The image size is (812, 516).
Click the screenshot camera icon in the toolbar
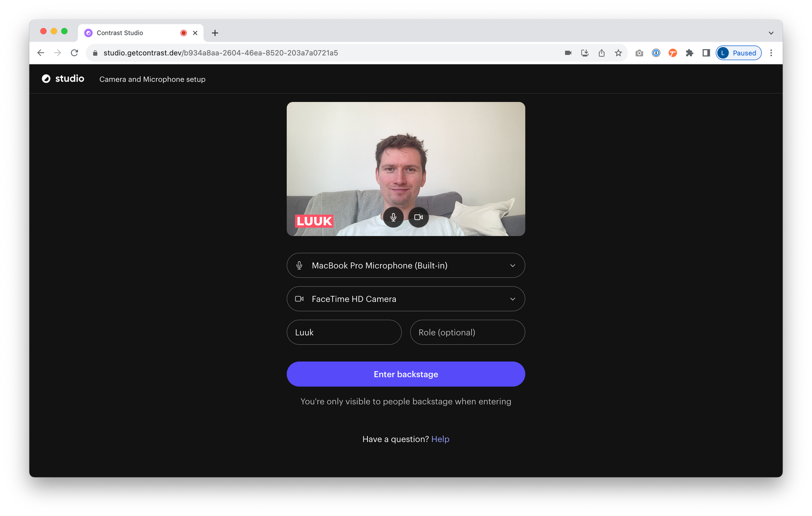tap(639, 53)
